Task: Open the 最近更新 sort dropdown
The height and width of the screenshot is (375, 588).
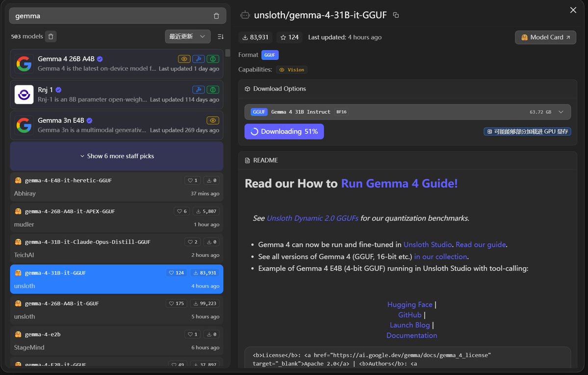Action: 187,36
